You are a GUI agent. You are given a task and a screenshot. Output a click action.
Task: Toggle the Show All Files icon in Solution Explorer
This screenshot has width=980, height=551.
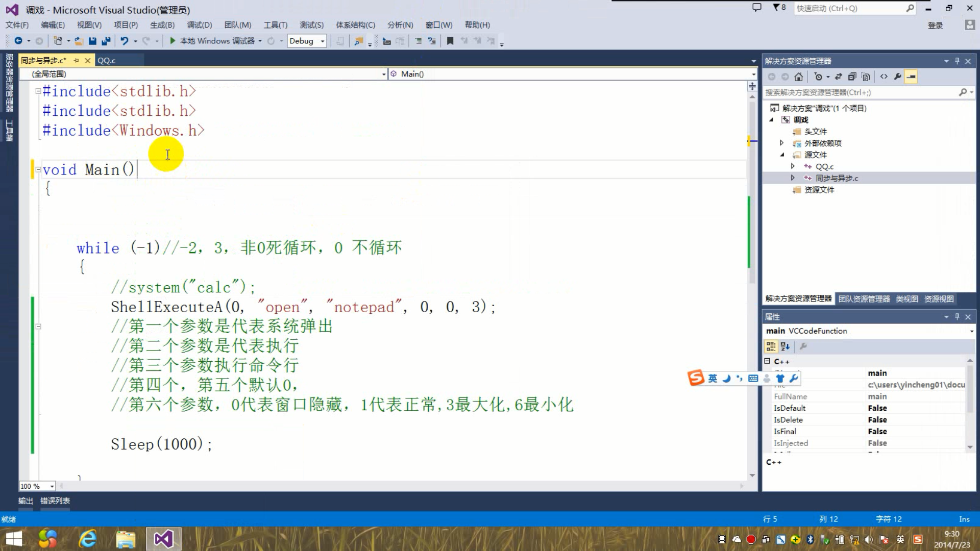point(866,77)
